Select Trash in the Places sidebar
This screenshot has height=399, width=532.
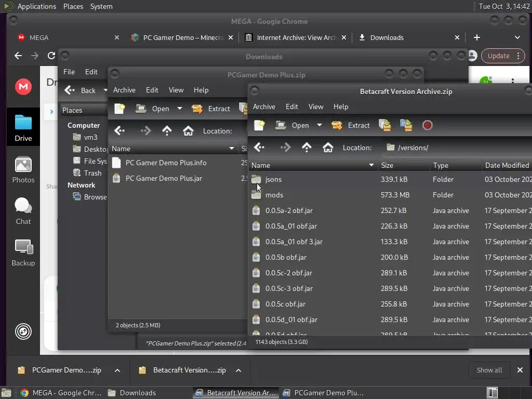click(92, 173)
